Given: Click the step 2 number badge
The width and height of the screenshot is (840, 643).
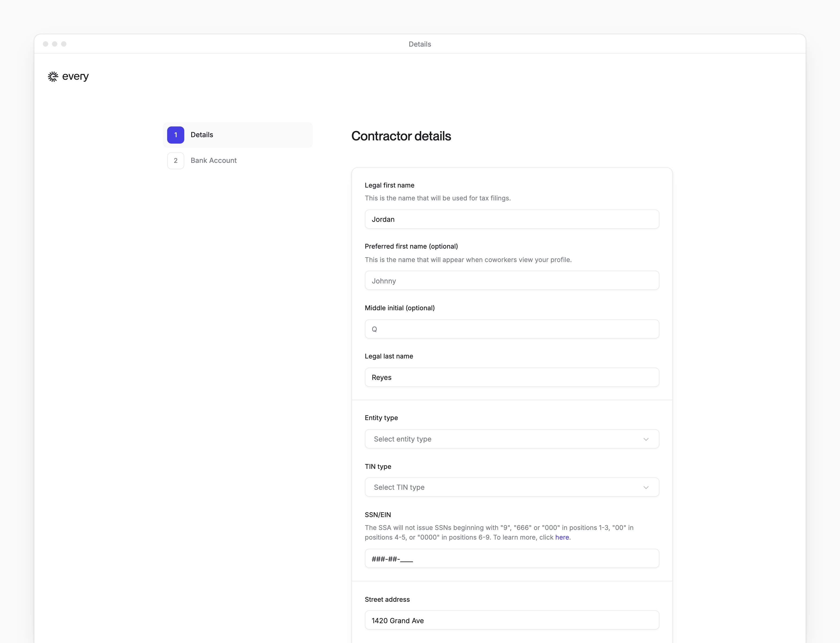Looking at the screenshot, I should tap(176, 160).
